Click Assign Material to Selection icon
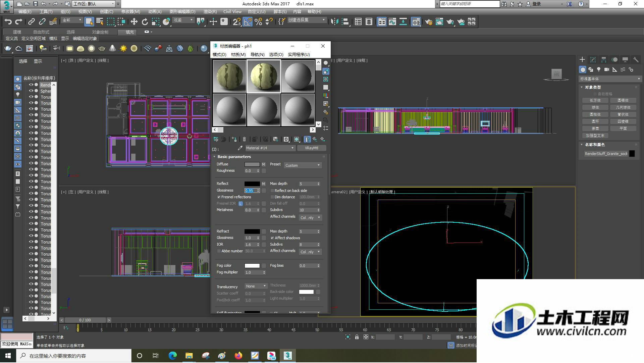 click(234, 139)
